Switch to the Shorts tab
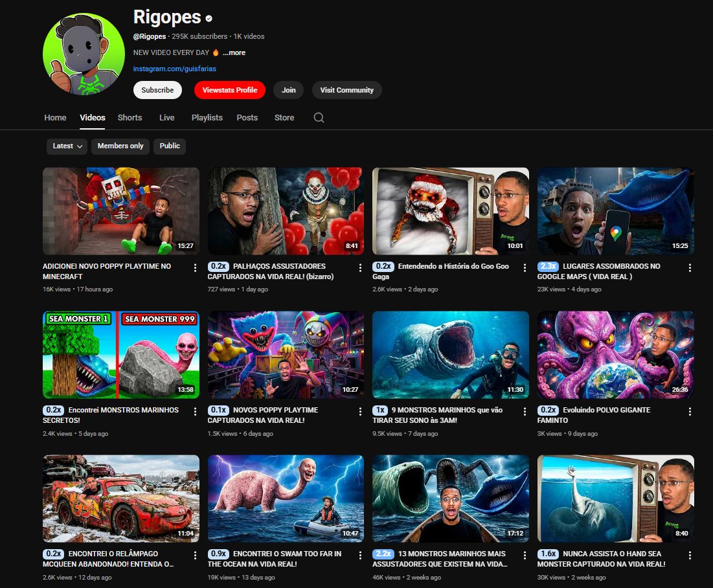The width and height of the screenshot is (713, 588). pos(130,117)
